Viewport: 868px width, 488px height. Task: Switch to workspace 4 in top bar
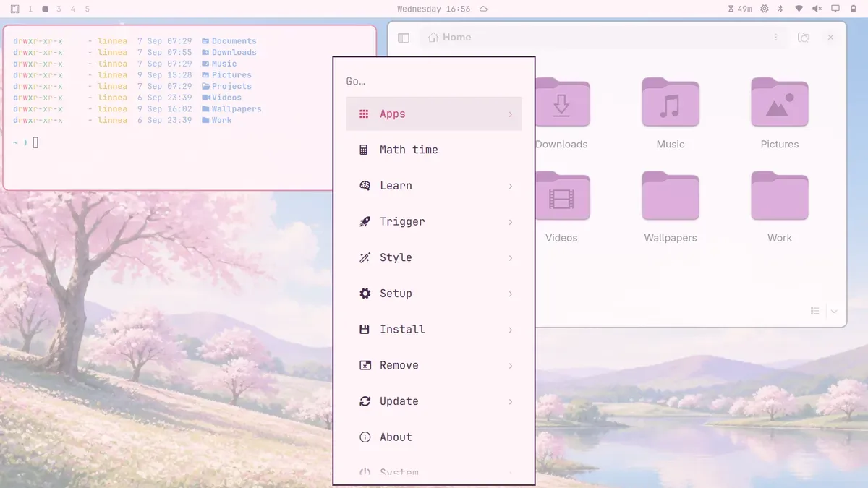[73, 9]
